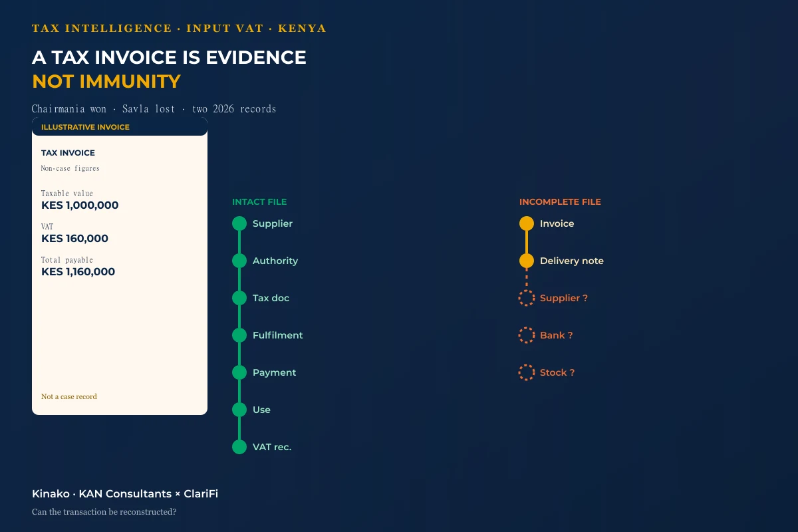798x532 pixels.
Task: Click the 'Invoice' label in incomplete file
Action: tap(557, 223)
